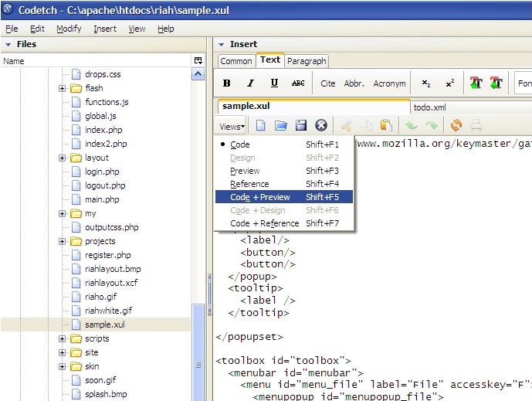Open the Views dropdown
This screenshot has height=401, width=532.
click(x=232, y=127)
